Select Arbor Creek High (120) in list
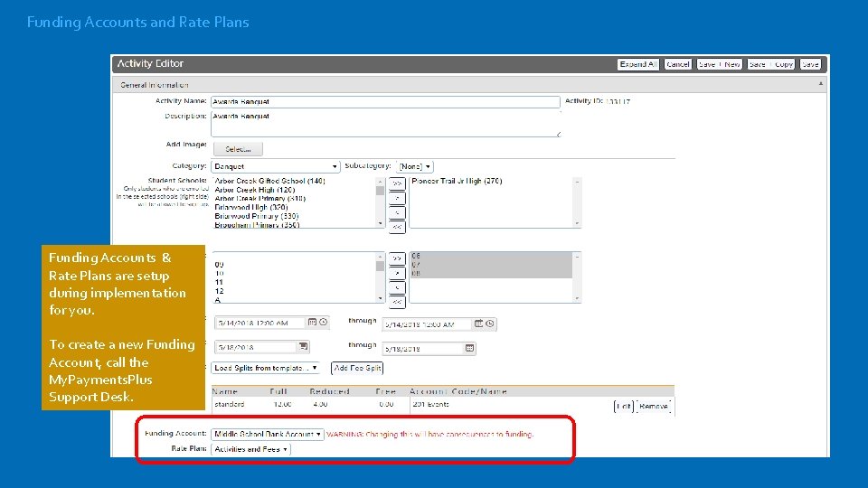This screenshot has height=488, width=868. 255,190
